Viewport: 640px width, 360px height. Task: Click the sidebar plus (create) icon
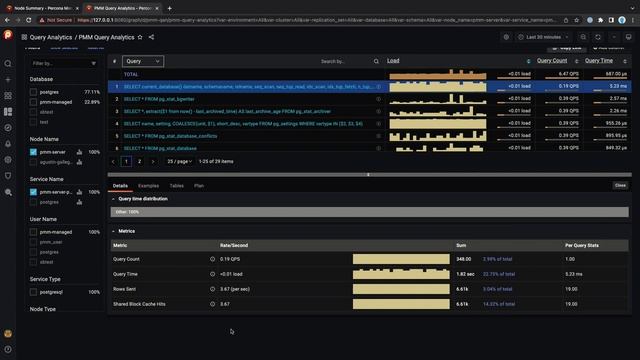[8, 80]
